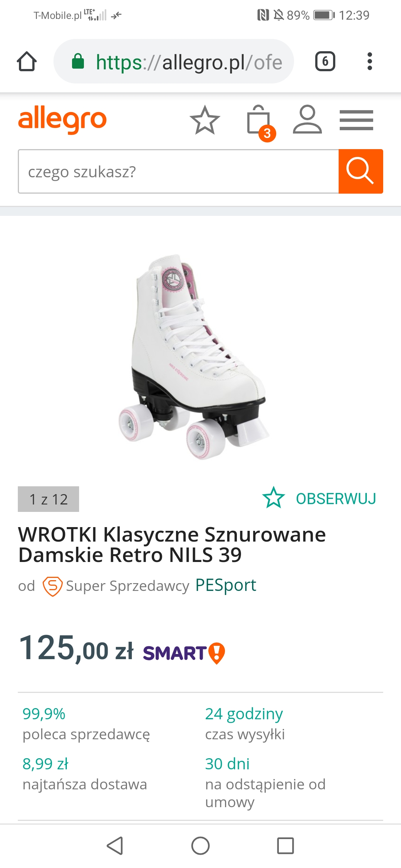Tap the address bar URL allegro.pl
The width and height of the screenshot is (401, 868).
coord(189,62)
